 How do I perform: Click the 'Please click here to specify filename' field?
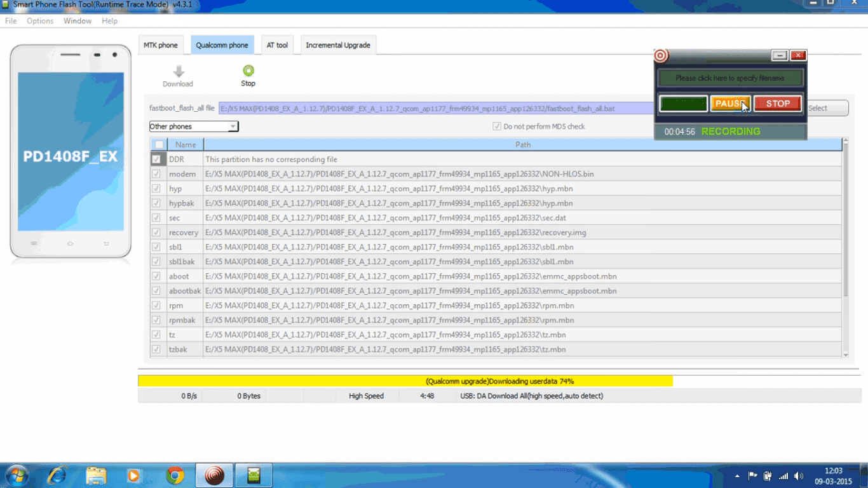pyautogui.click(x=730, y=78)
